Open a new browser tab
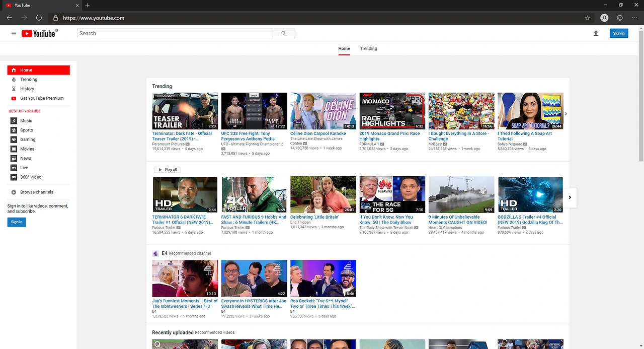 click(x=87, y=5)
